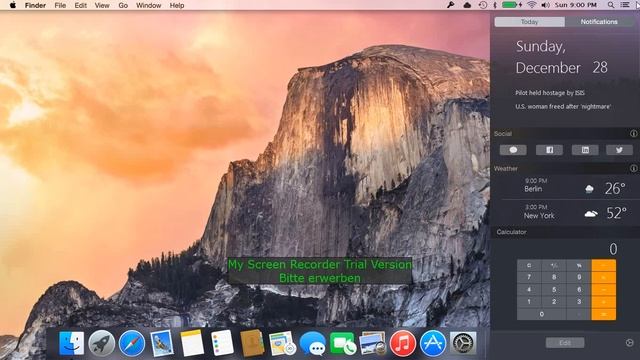Open Spotlight search magnifier in menu bar
The image size is (640, 360).
point(611,5)
